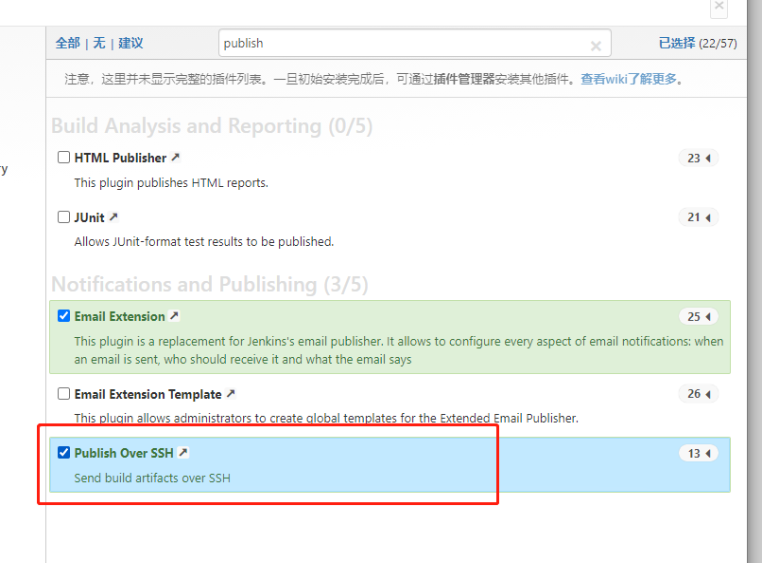
Task: Close the plugin selection dialog
Action: [719, 7]
